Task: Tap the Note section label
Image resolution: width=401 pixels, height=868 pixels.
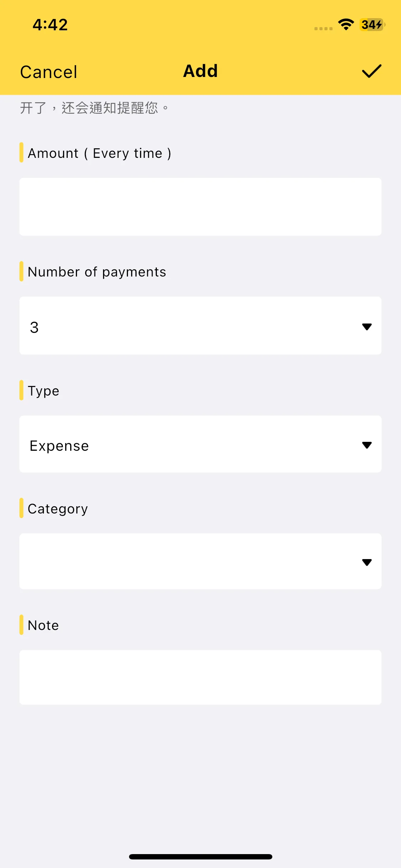Action: [x=43, y=625]
